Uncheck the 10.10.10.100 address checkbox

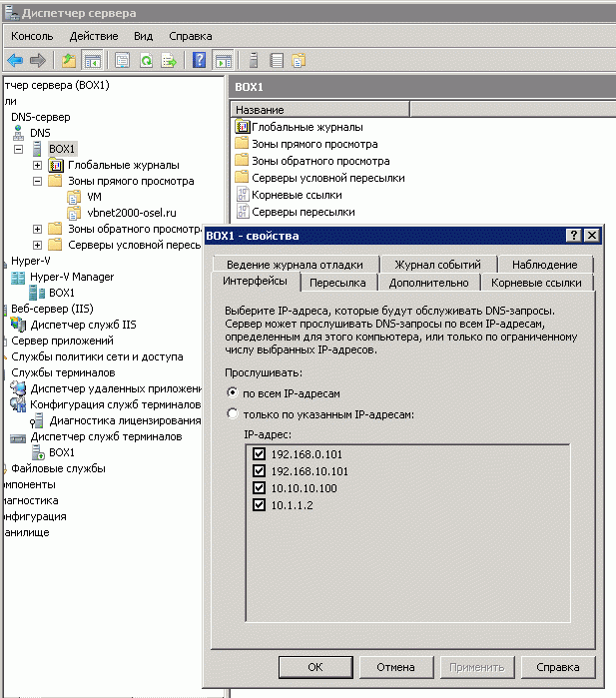pos(259,488)
